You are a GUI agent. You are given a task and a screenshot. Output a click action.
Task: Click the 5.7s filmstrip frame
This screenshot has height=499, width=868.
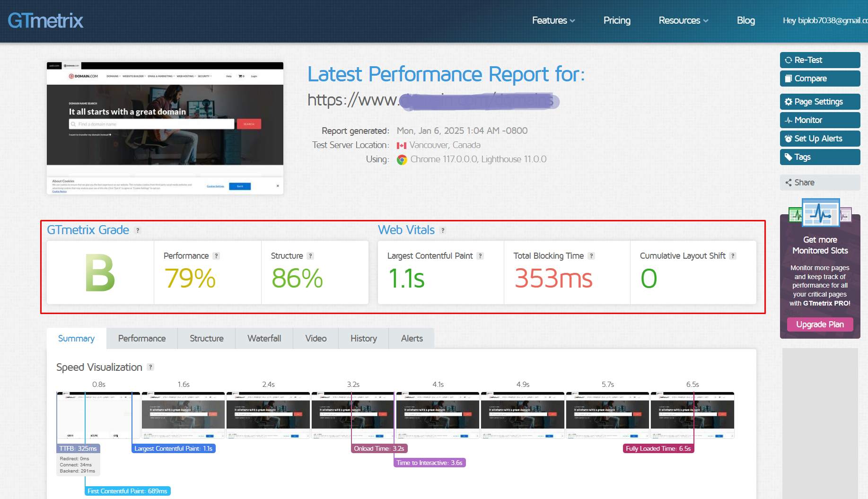pos(608,415)
